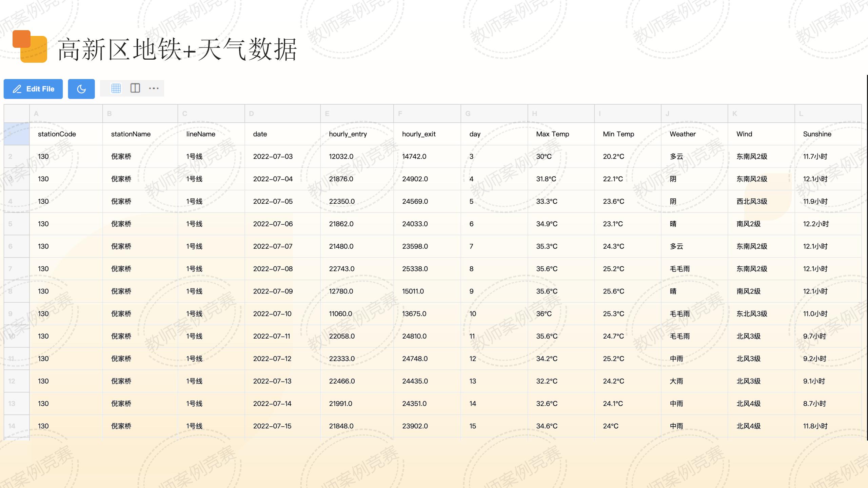Select cell containing 22743.0

[341, 269]
